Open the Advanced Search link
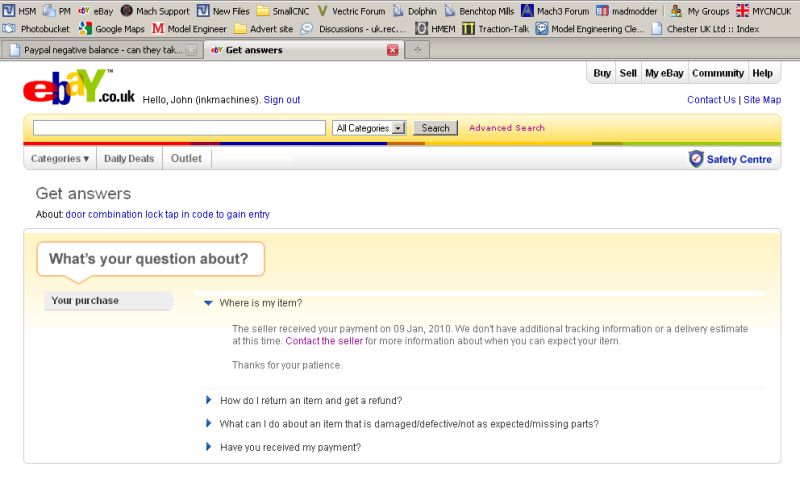This screenshot has height=504, width=800. click(x=507, y=128)
